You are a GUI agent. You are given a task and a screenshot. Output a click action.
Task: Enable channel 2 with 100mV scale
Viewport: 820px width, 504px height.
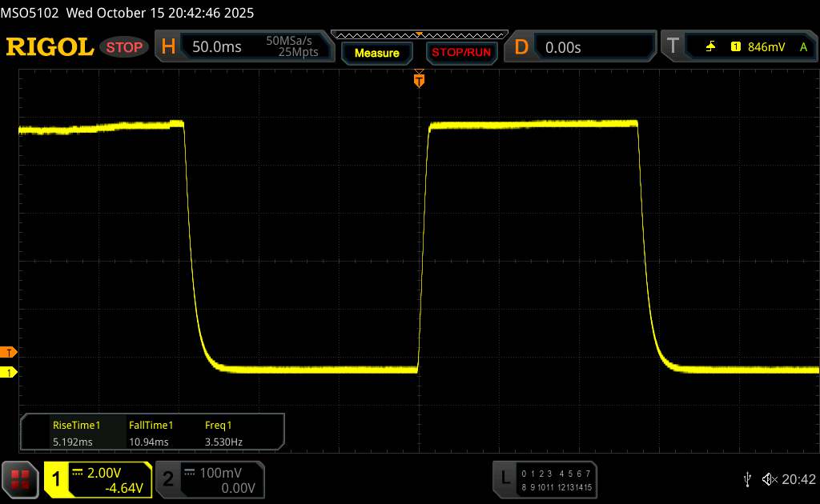click(x=209, y=479)
